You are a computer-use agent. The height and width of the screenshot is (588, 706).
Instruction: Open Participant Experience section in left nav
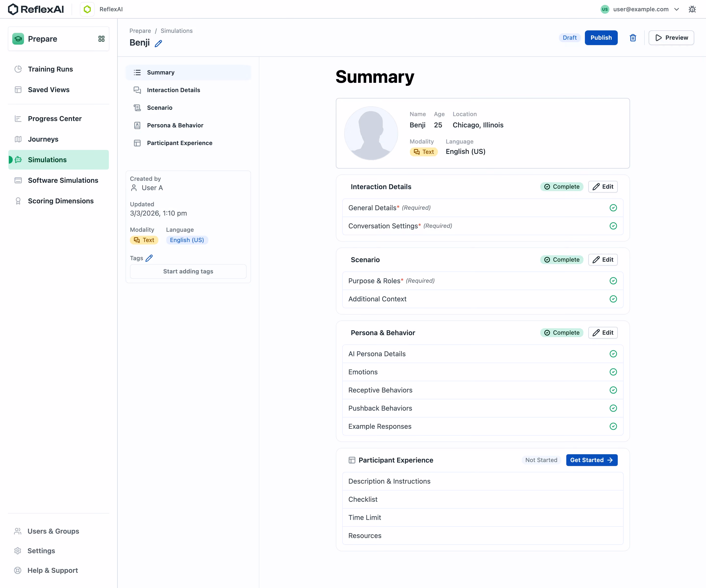188,143
